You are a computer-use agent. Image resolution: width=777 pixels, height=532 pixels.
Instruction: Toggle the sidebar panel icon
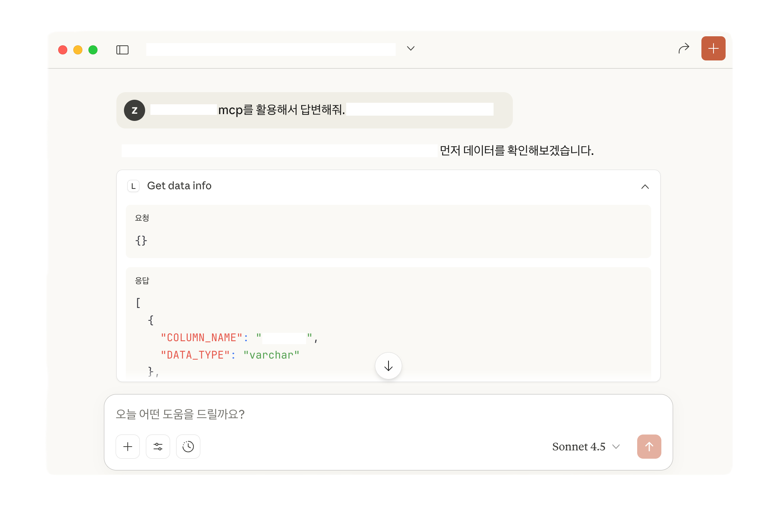point(122,50)
